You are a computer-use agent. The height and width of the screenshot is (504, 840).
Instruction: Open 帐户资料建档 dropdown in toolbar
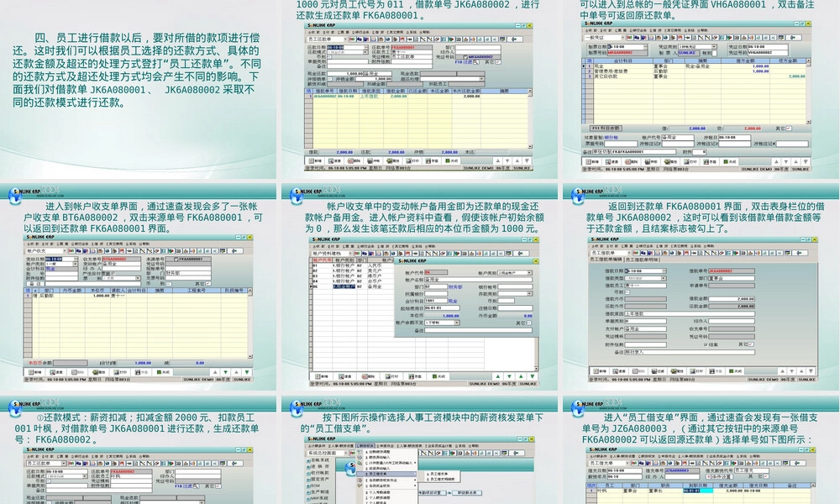pyautogui.click(x=350, y=254)
